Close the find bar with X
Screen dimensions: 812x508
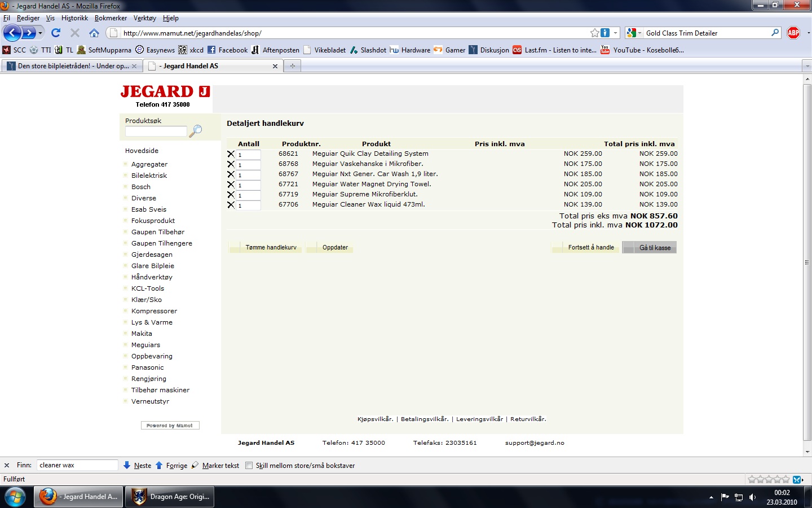click(7, 465)
